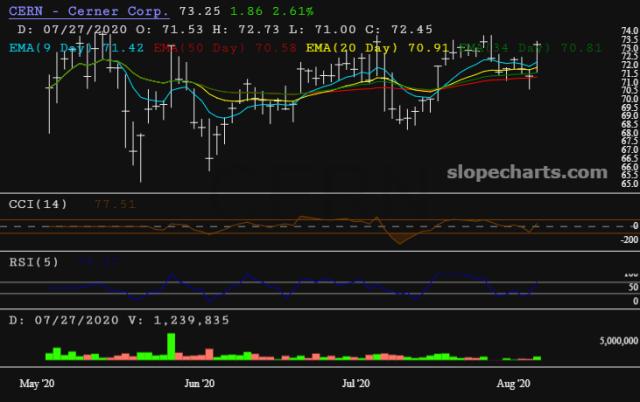Click the slopecharts.com watermark
The image size is (640, 402).
[526, 173]
